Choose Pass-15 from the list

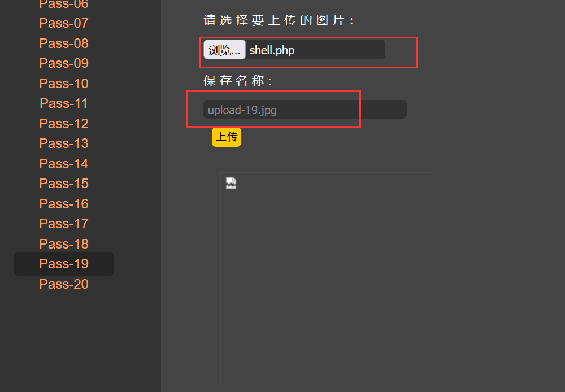coord(64,184)
